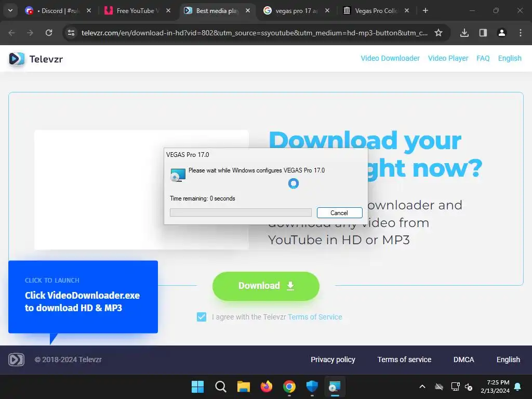Select the VEGAS installer taskbar icon
This screenshot has width=532, height=399.
coord(335,387)
